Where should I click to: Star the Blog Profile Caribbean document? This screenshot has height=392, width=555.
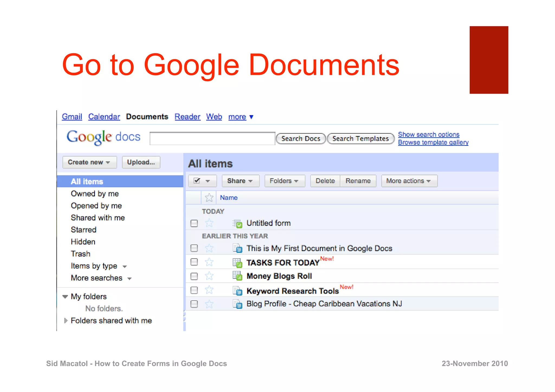coord(209,304)
